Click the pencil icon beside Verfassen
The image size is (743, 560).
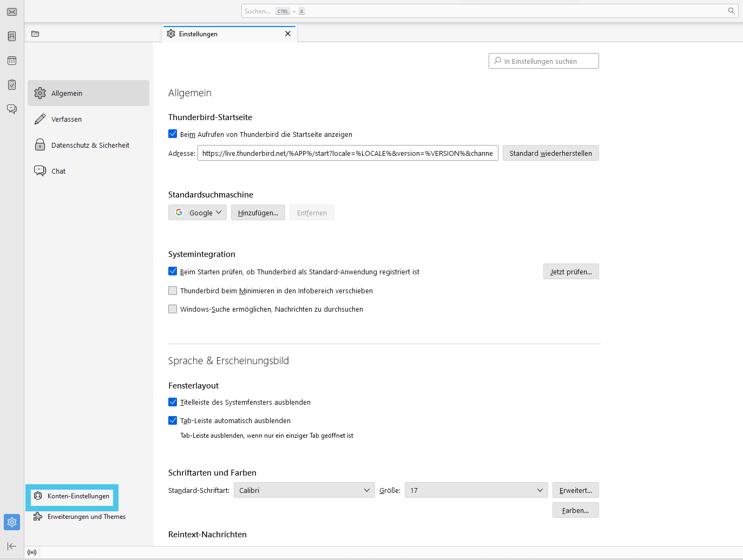click(x=40, y=119)
